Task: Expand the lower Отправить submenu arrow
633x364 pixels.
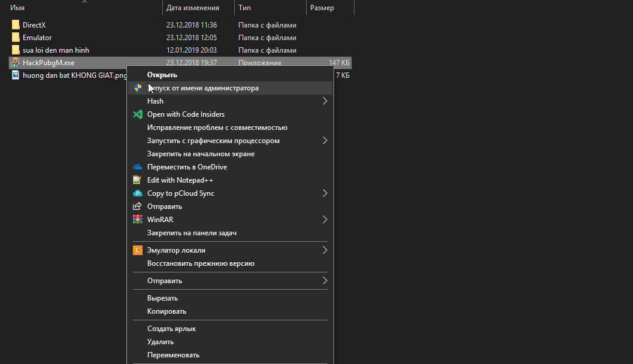Action: tap(325, 280)
